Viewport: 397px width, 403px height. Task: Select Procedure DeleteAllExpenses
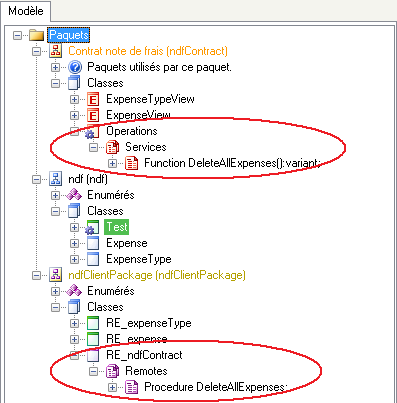click(x=215, y=387)
